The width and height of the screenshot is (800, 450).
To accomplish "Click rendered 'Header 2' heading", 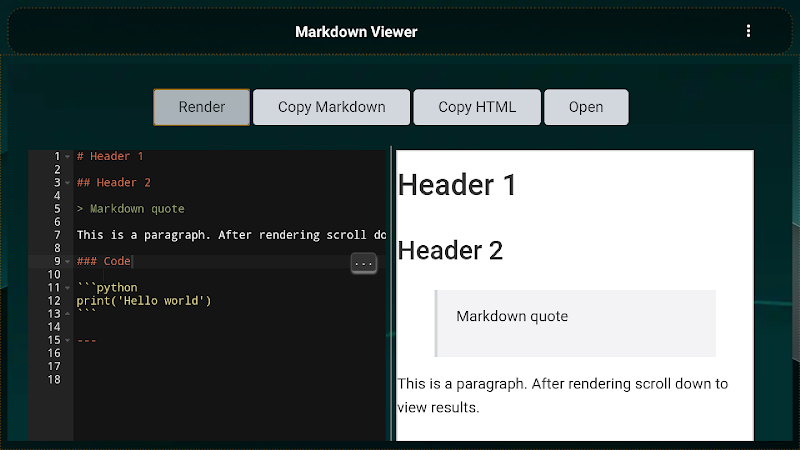I will coord(450,251).
